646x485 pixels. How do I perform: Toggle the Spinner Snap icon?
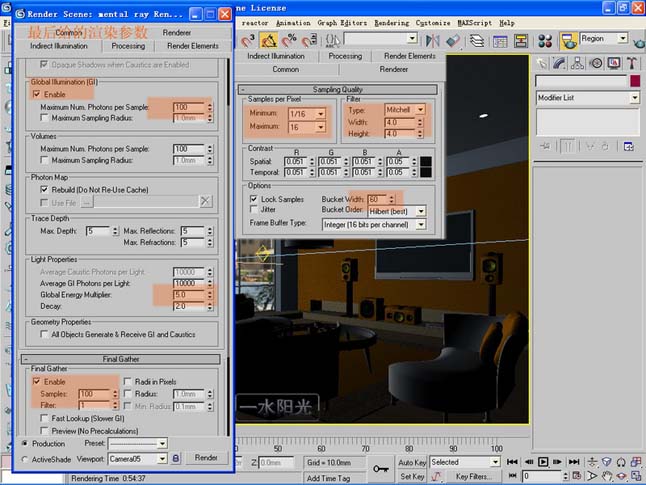coord(309,40)
